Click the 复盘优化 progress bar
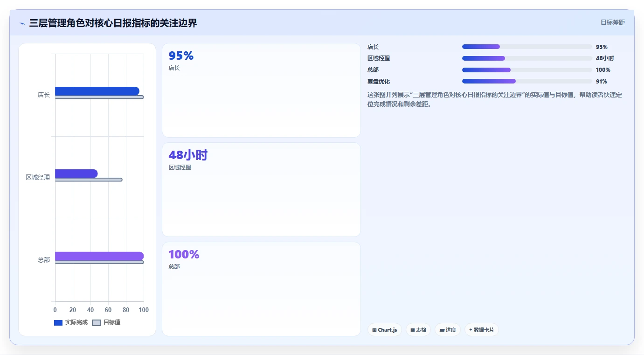 (x=527, y=81)
